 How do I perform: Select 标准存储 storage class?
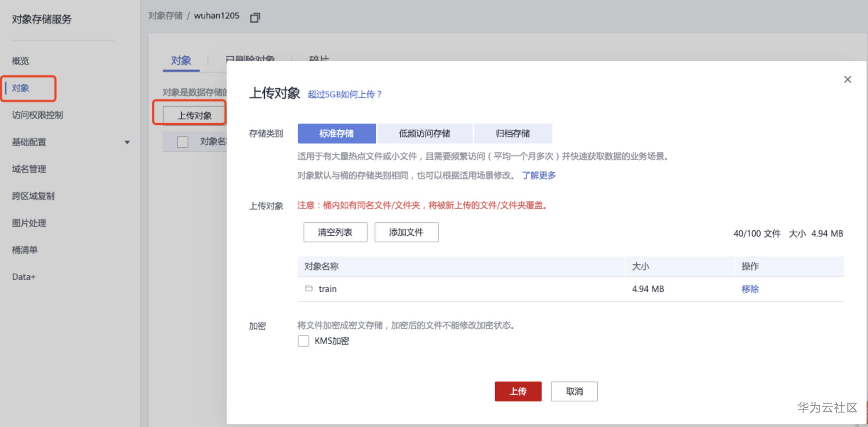point(337,133)
